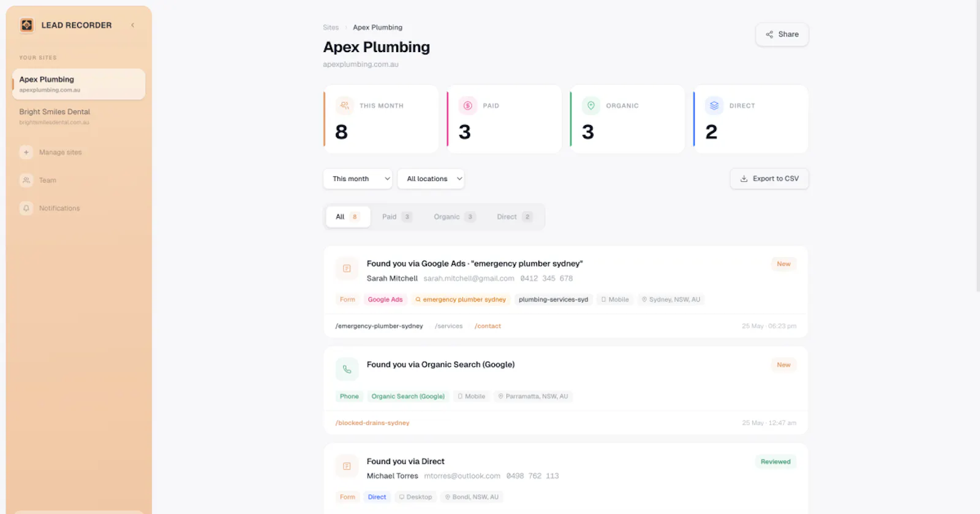Click the blue Direct tag
This screenshot has width=980, height=514.
[x=377, y=497]
